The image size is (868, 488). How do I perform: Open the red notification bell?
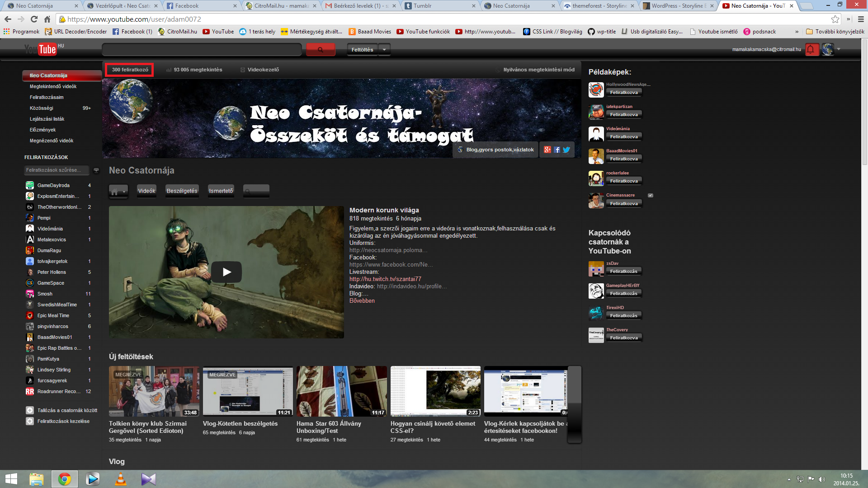point(812,49)
